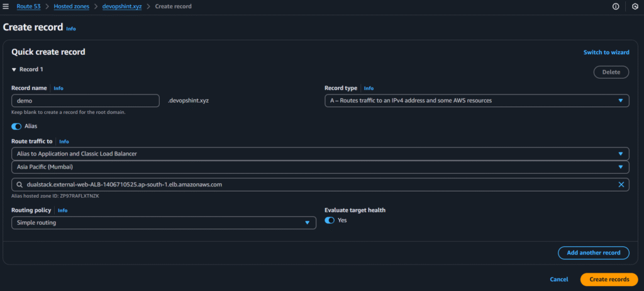Click the Cancel button
644x291 pixels.
click(x=559, y=280)
